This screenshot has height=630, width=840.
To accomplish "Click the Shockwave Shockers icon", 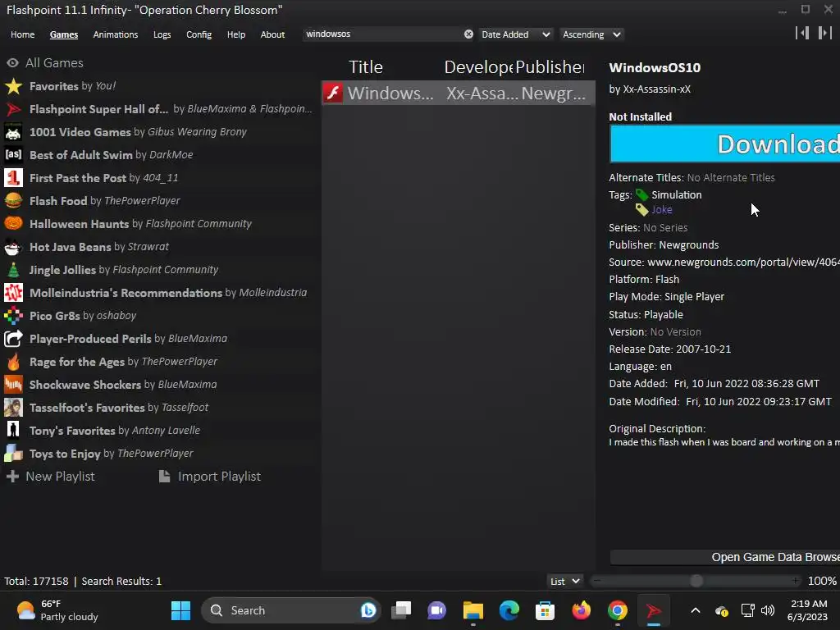I will pos(13,385).
